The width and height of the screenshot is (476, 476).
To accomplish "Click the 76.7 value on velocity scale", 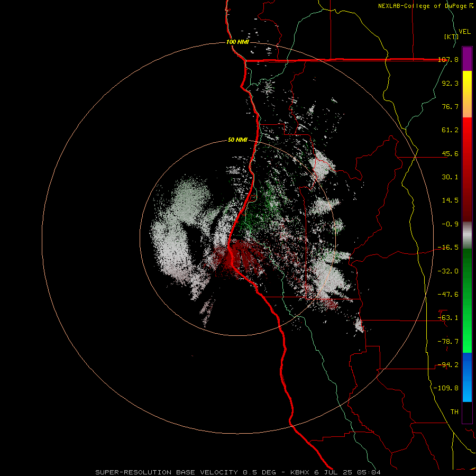I will coord(450,106).
